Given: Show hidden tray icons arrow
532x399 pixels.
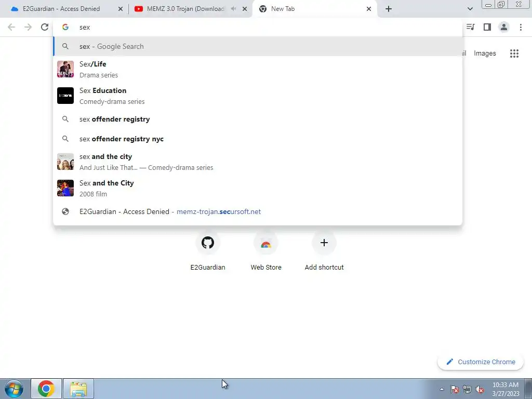Looking at the screenshot, I should point(442,389).
